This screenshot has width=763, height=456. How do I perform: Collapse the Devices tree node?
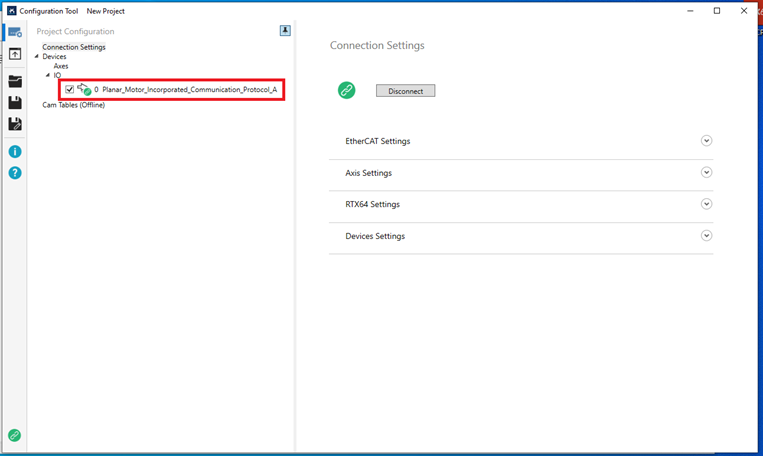tap(37, 57)
